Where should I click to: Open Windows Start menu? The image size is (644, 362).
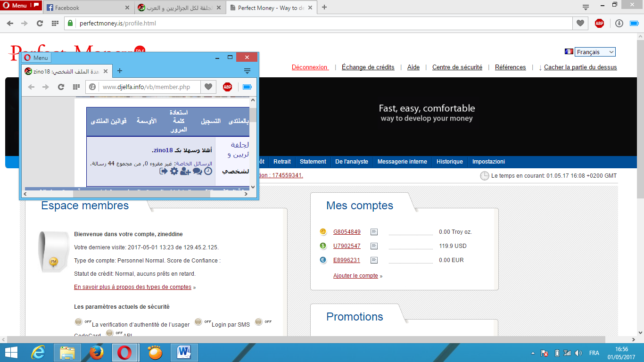(x=11, y=353)
